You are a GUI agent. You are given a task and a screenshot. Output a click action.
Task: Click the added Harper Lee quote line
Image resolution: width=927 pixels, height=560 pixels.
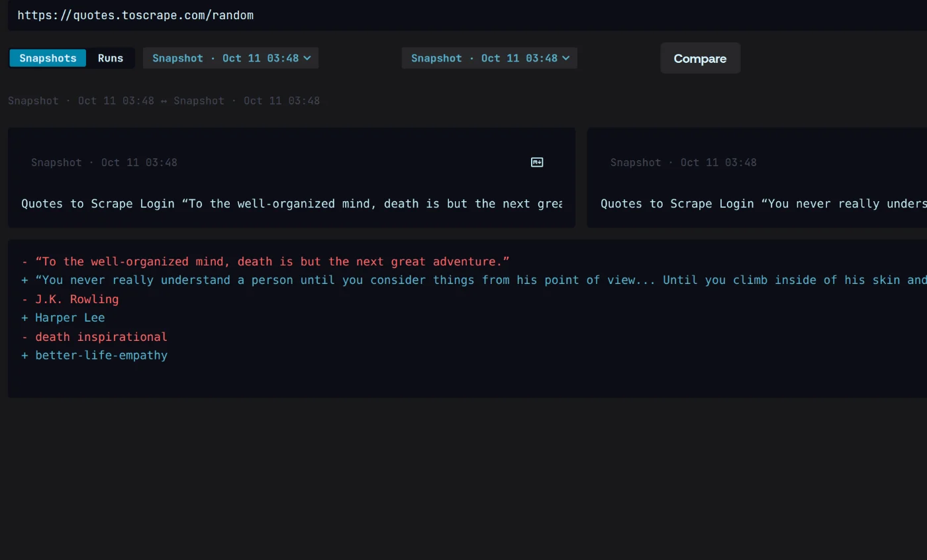474,280
